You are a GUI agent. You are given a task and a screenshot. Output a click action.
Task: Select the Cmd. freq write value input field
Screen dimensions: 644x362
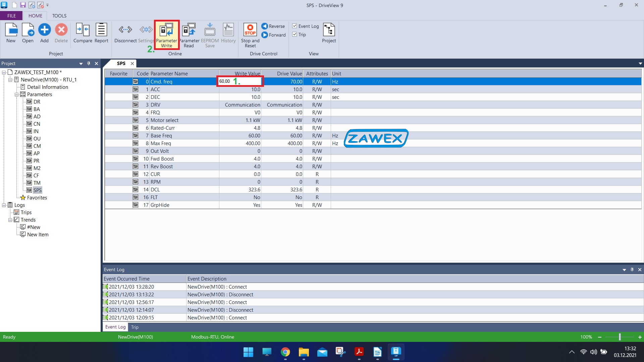[239, 81]
